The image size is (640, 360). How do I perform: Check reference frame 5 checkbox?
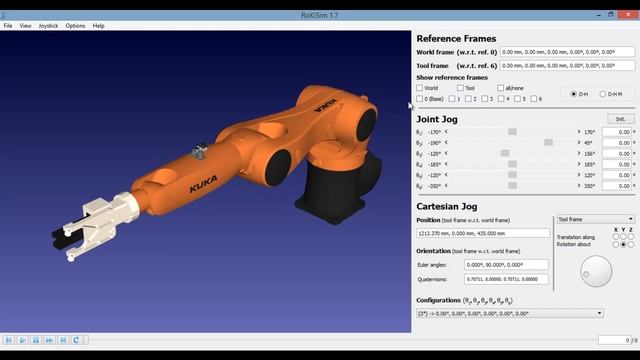pyautogui.click(x=518, y=99)
